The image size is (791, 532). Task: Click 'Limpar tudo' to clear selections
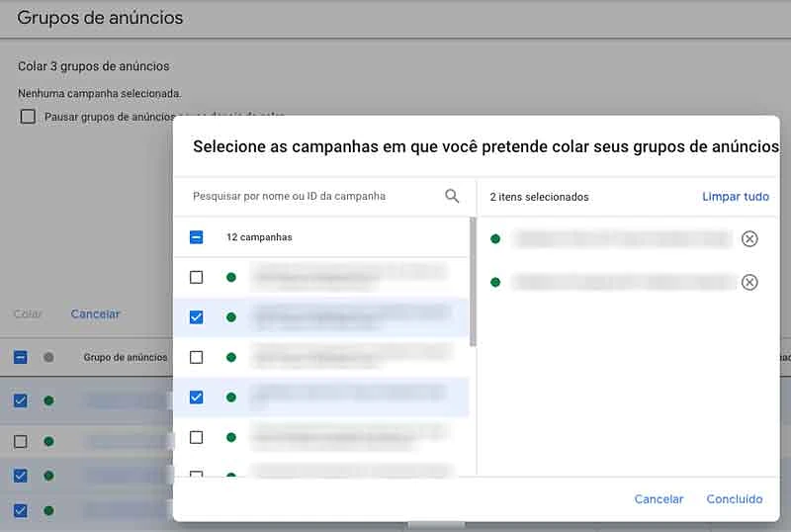pos(736,197)
